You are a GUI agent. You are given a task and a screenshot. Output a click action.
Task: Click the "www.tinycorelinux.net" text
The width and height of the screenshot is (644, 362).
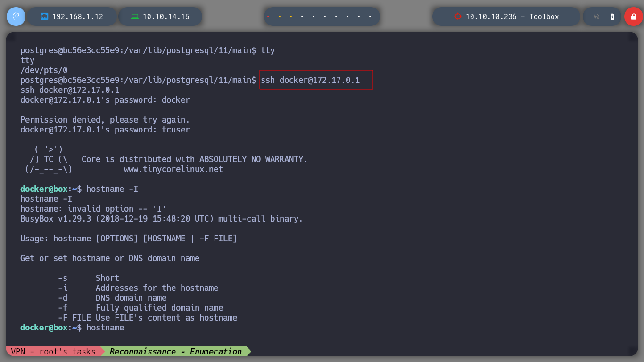point(173,169)
